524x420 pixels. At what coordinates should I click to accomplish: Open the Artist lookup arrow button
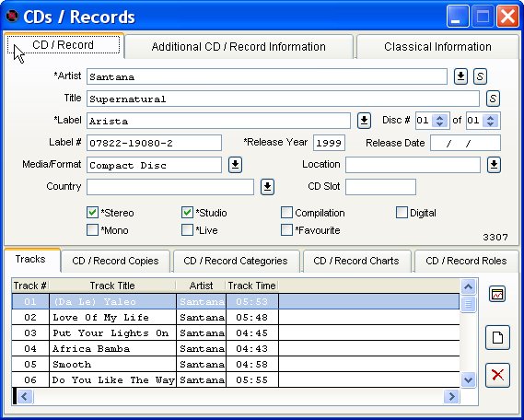[x=460, y=76]
